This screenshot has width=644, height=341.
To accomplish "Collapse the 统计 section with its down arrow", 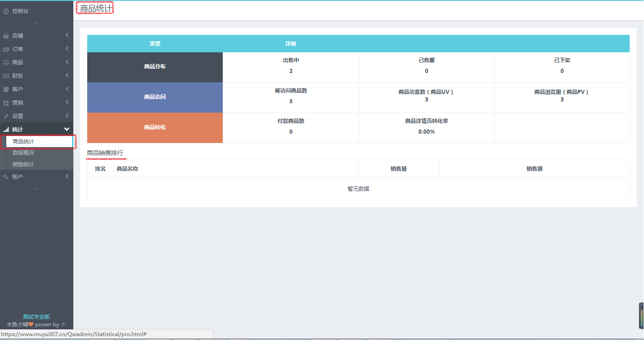I will (67, 129).
